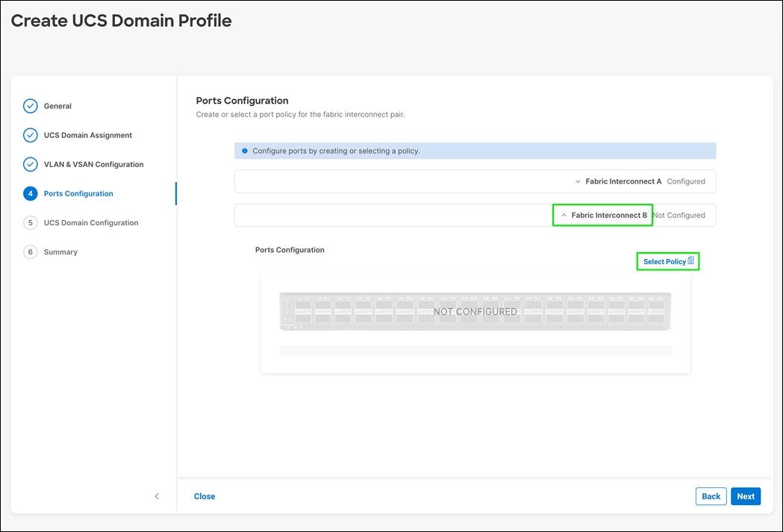Screen dimensions: 783x532
Task: Click the NOT CONFIGURED port diagram
Action: (x=474, y=311)
